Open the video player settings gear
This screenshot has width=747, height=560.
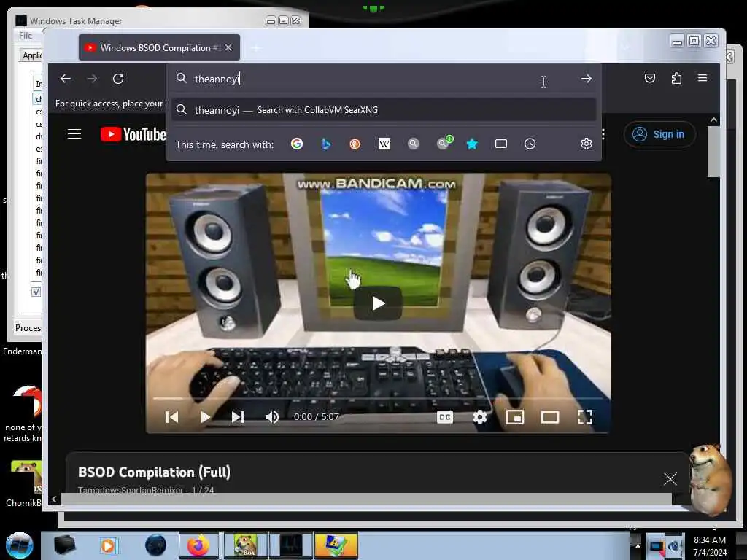click(x=480, y=417)
